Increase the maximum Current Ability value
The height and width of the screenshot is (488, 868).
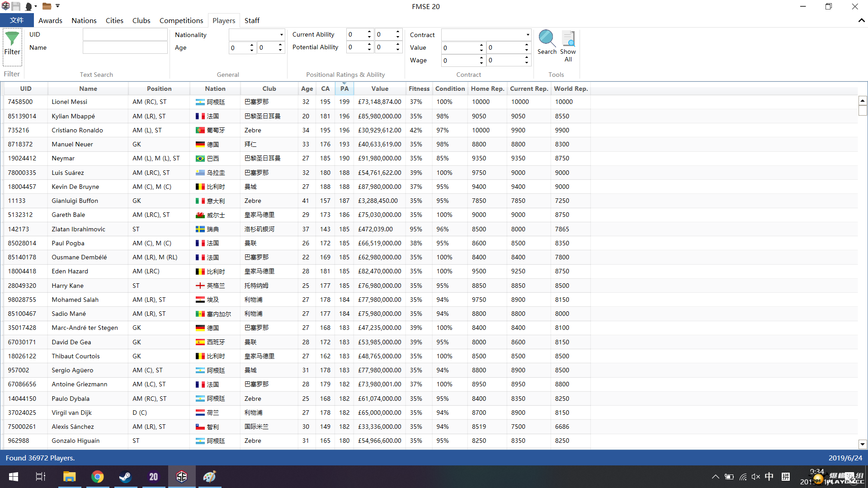[x=398, y=32]
